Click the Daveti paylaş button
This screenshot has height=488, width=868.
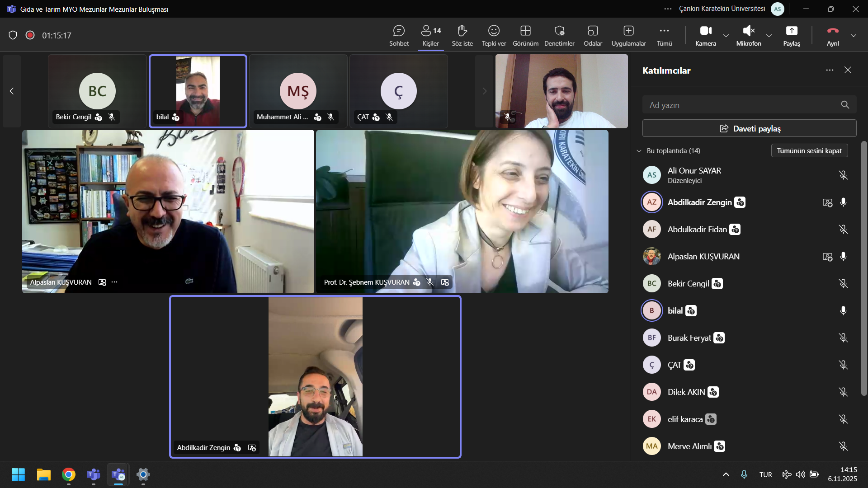coord(749,129)
